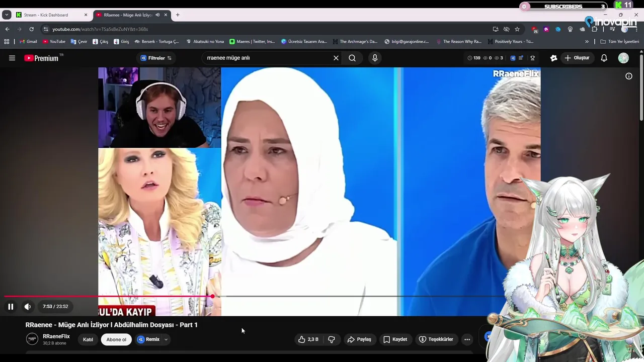This screenshot has height=362, width=644.
Task: Click the list icon in stats bar
Action: [x=521, y=58]
